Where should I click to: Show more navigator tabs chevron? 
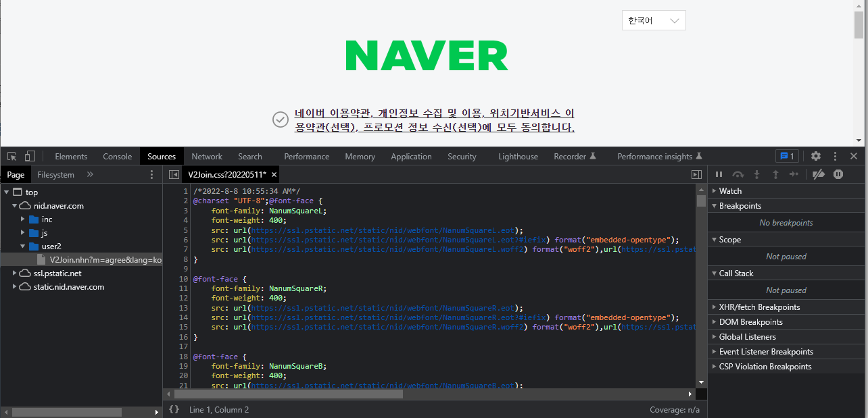coord(90,174)
